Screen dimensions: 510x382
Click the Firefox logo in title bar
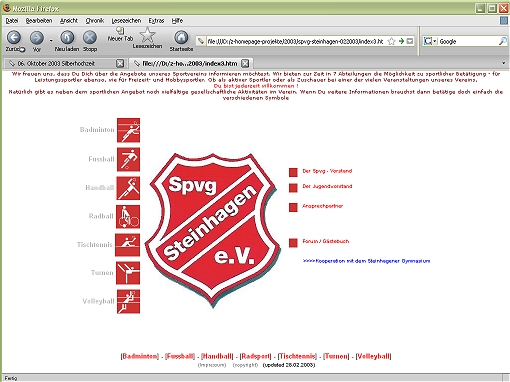click(x=7, y=8)
